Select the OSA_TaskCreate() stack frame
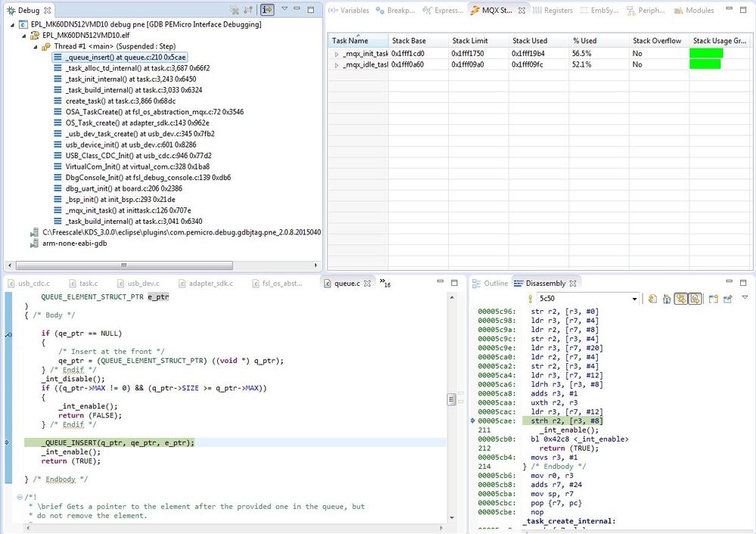The image size is (756, 534). [x=148, y=112]
